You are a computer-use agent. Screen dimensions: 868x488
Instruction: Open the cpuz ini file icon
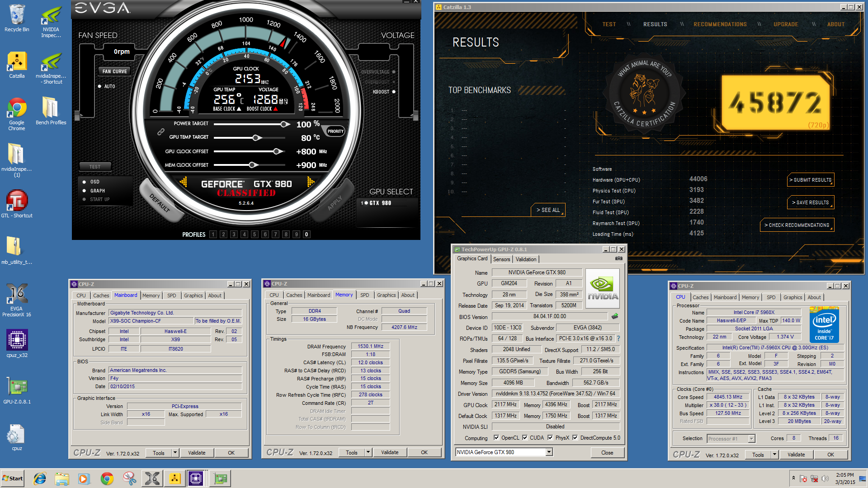pyautogui.click(x=17, y=437)
